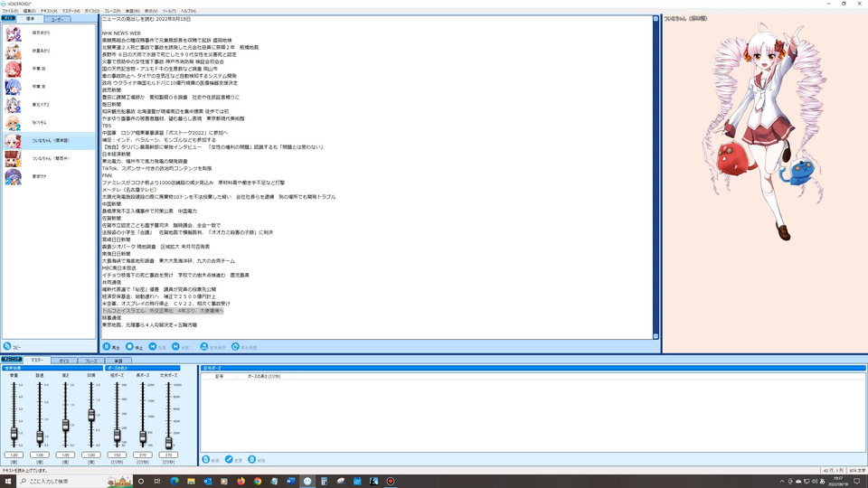Adjust the 話速 speed slider
The image size is (868, 488).
tap(40, 436)
